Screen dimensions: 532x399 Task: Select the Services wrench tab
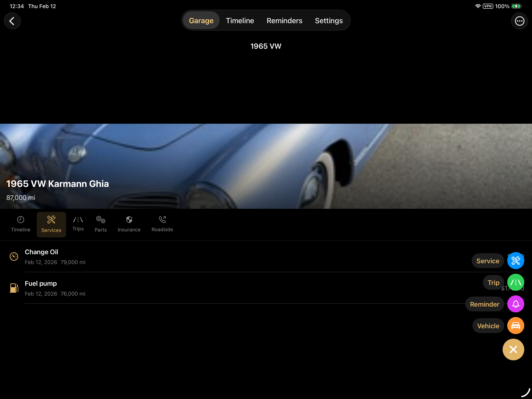pos(51,224)
